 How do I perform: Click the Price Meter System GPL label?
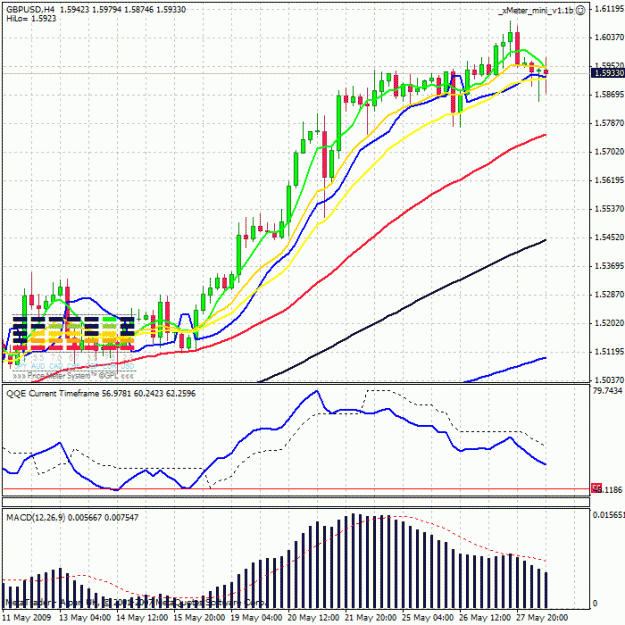73,375
